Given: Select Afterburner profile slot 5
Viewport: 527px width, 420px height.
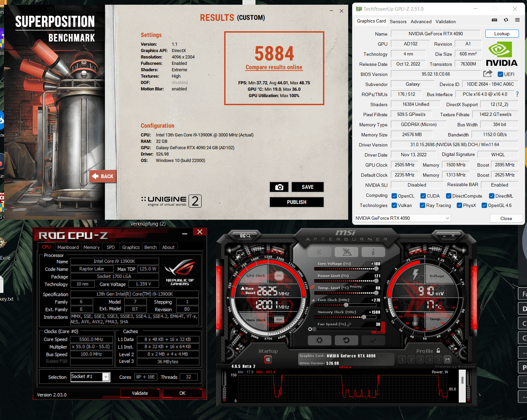Looking at the screenshot, I should point(438,360).
